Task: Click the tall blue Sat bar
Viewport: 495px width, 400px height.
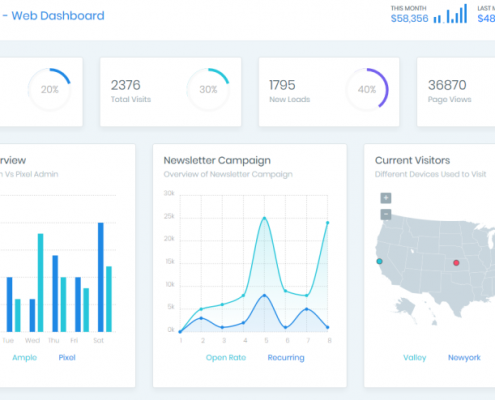Action: click(x=101, y=277)
